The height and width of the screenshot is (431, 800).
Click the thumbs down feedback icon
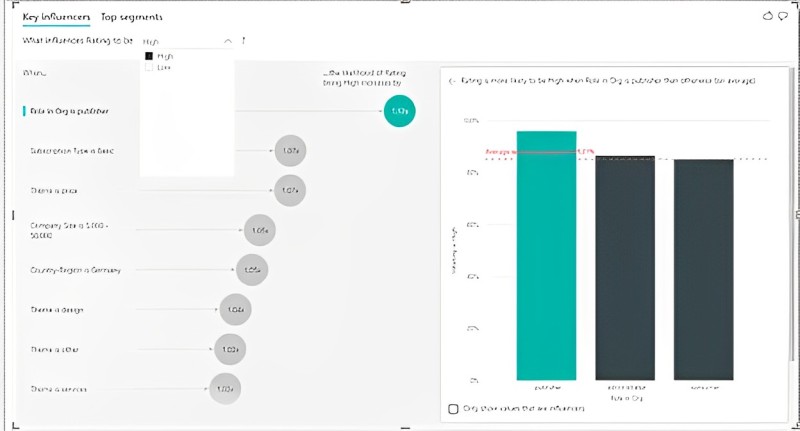pos(783,17)
